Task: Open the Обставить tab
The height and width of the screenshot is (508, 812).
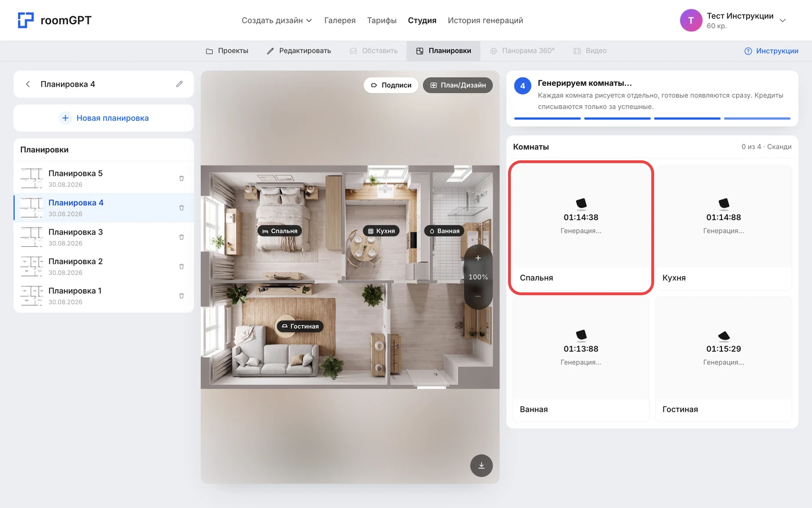Action: pyautogui.click(x=374, y=51)
